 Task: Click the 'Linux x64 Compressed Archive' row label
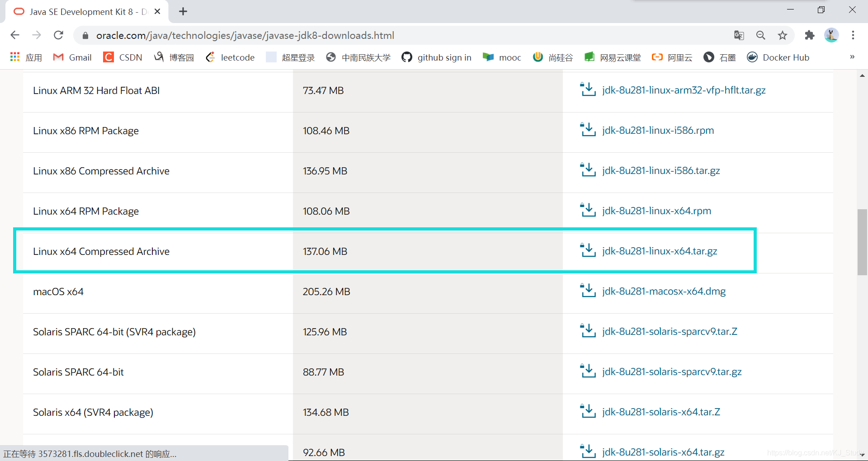[x=101, y=251]
